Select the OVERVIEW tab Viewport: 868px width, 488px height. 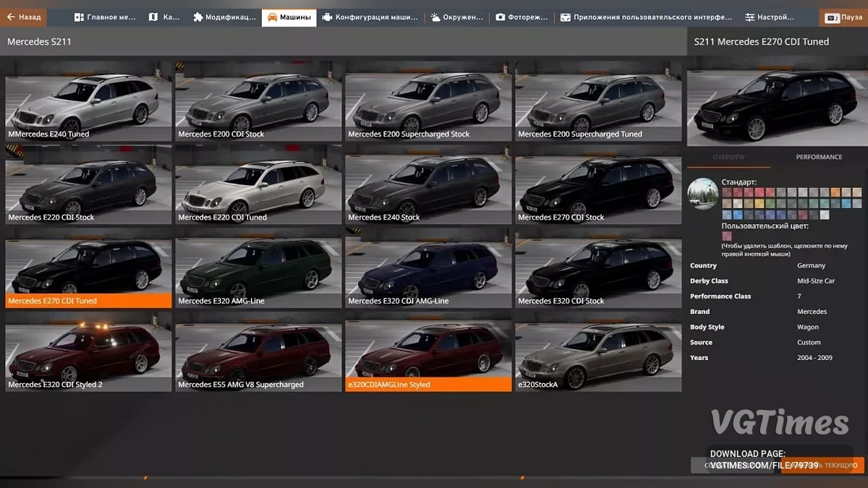[x=728, y=157]
